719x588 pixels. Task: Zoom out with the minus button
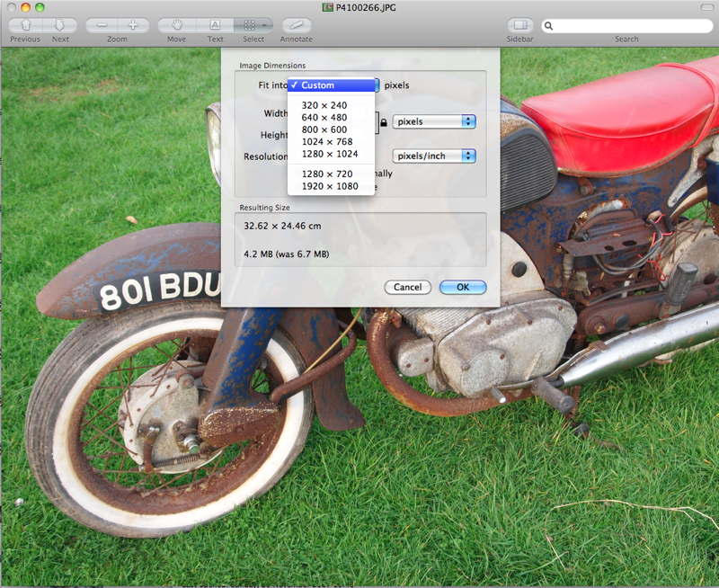coord(102,25)
